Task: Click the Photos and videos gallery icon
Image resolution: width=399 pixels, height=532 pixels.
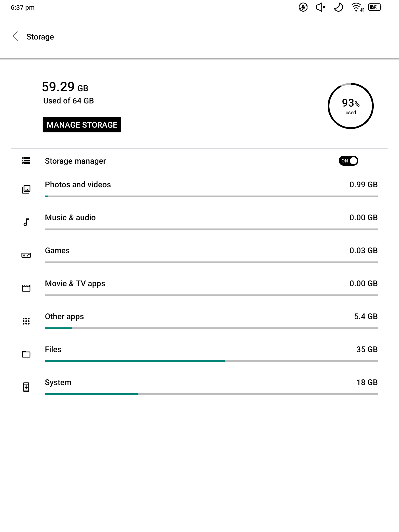Action: [x=26, y=189]
